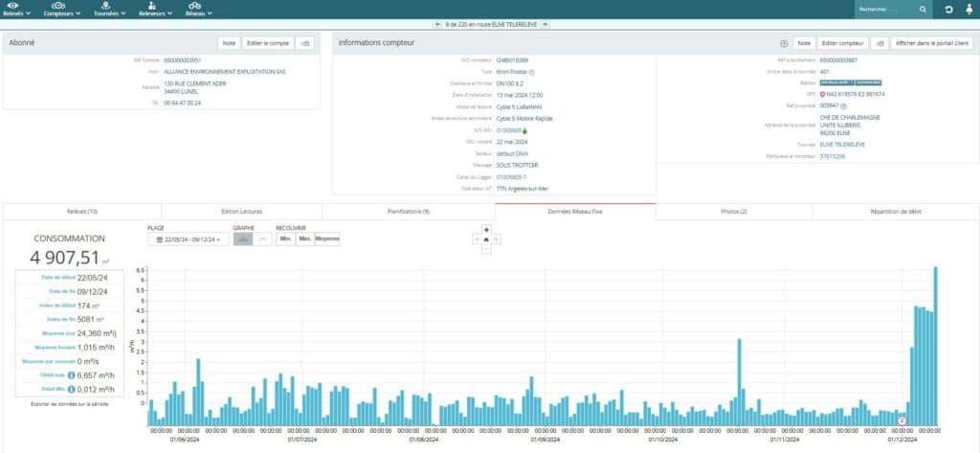Click the circular icon left of compteur Note
Viewport: 980px width, 453px height.
784,43
